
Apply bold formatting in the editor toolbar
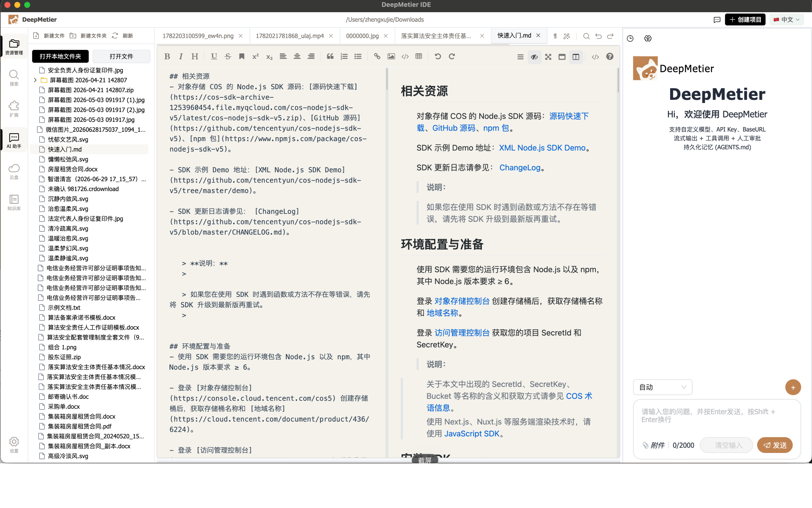[x=167, y=56]
